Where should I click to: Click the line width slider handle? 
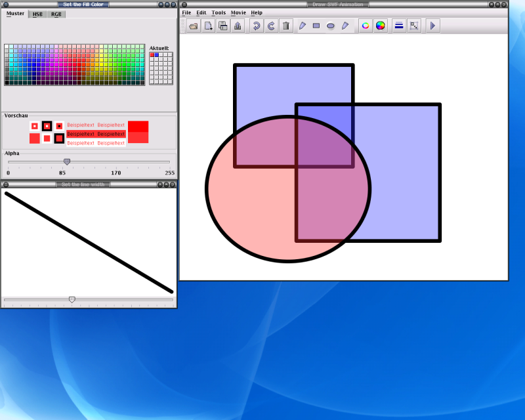pos(72,300)
